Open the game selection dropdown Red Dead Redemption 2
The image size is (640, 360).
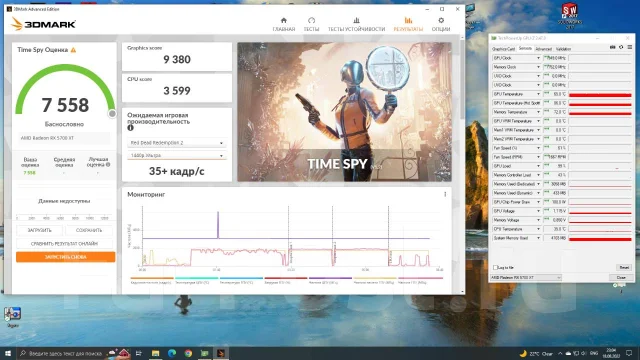coord(176,143)
